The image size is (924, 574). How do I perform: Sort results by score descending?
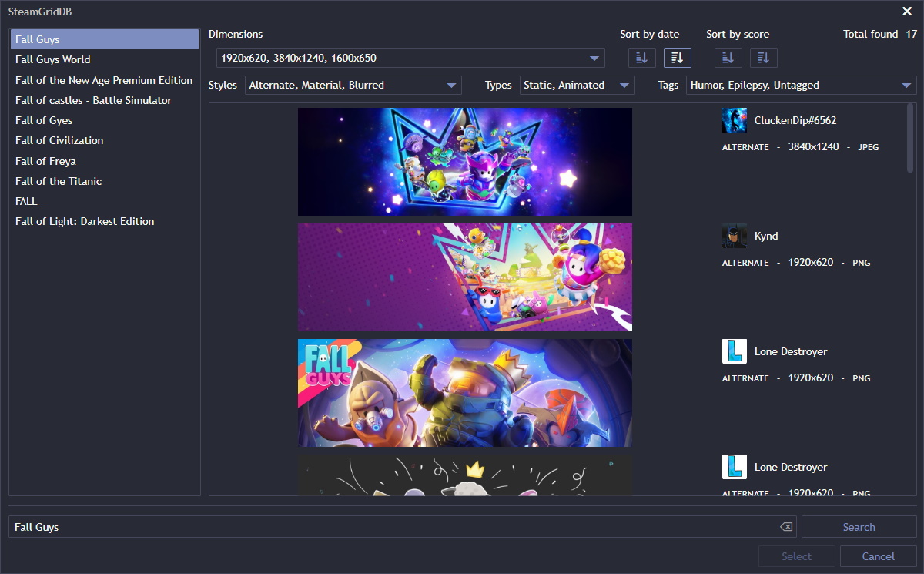pos(764,58)
